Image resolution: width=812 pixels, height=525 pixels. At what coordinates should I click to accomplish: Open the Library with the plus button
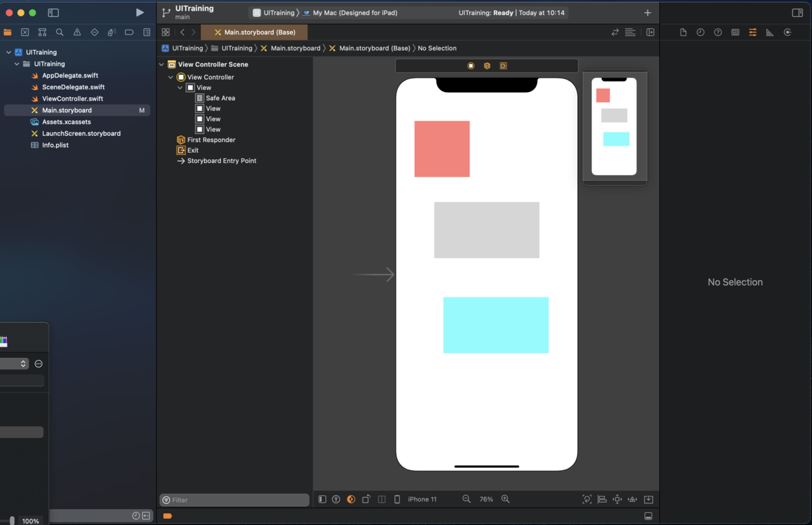pos(648,13)
